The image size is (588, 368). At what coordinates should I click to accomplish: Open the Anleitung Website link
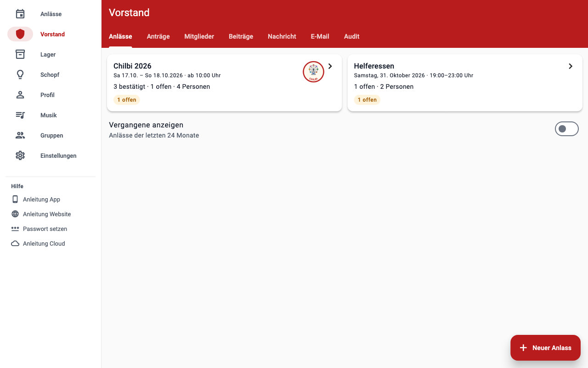(47, 214)
